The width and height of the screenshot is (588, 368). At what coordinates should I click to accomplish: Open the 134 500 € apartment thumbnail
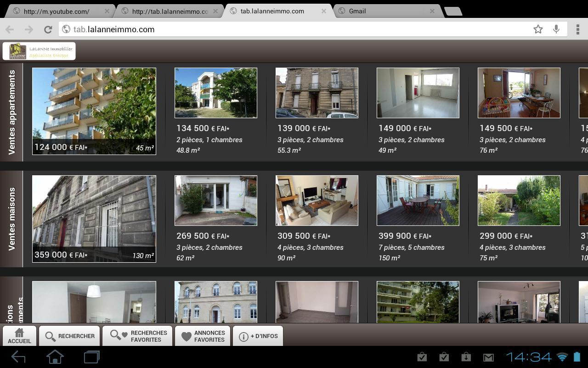pyautogui.click(x=216, y=93)
